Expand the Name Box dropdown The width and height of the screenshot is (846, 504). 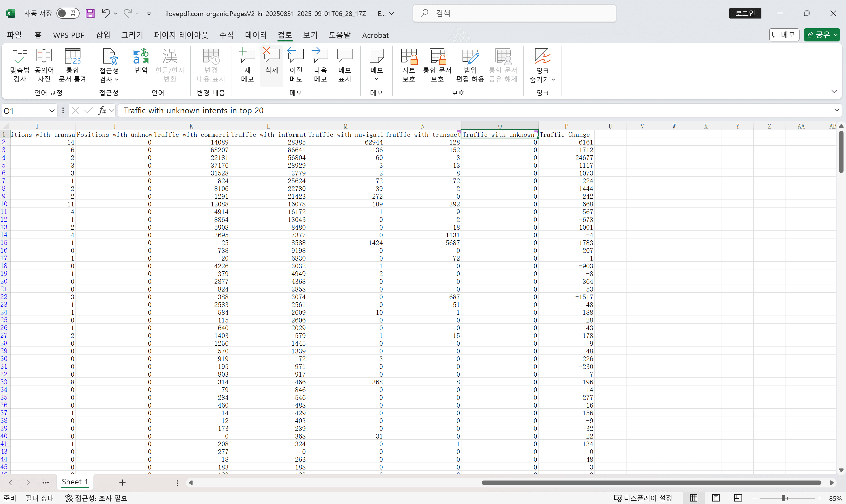52,110
